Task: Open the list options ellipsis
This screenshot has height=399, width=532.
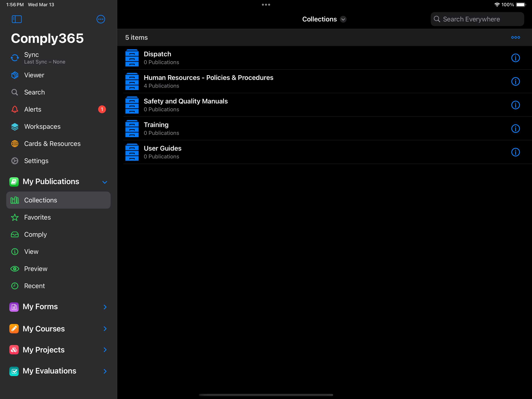Action: [x=515, y=37]
